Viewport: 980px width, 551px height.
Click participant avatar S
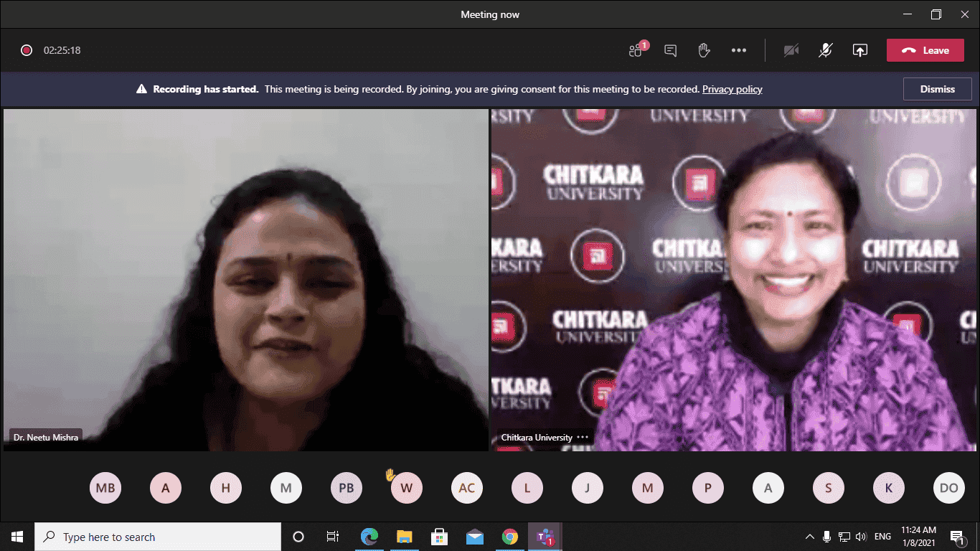click(829, 489)
